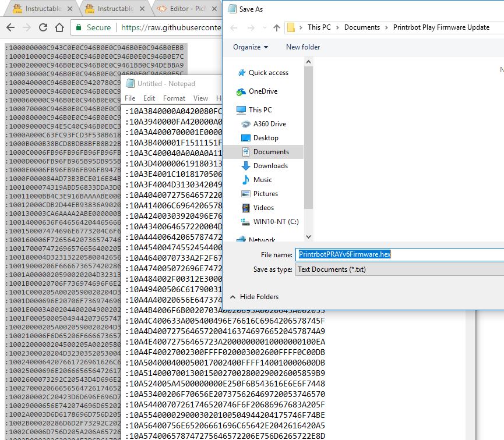
Task: Click the New folder button
Action: [303, 47]
